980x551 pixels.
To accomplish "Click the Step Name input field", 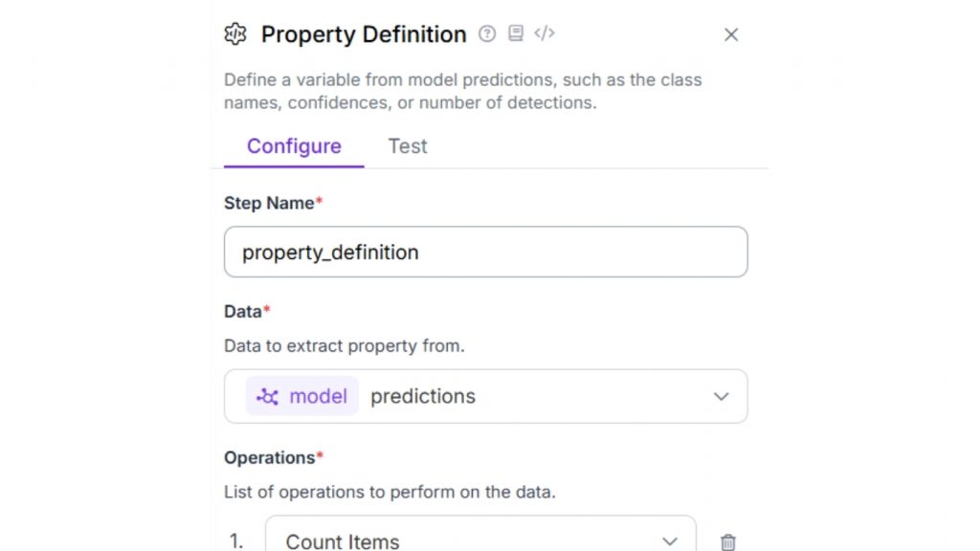I will 485,253.
